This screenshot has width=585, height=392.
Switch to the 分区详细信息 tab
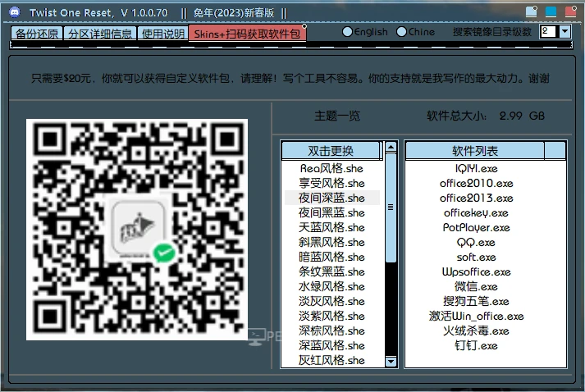[x=100, y=34]
